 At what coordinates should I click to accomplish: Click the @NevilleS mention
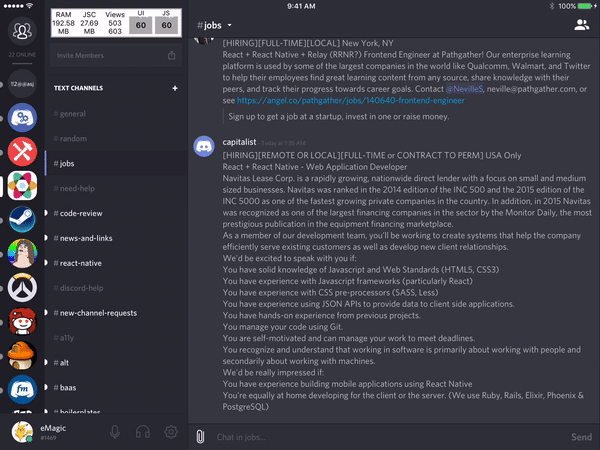[464, 89]
